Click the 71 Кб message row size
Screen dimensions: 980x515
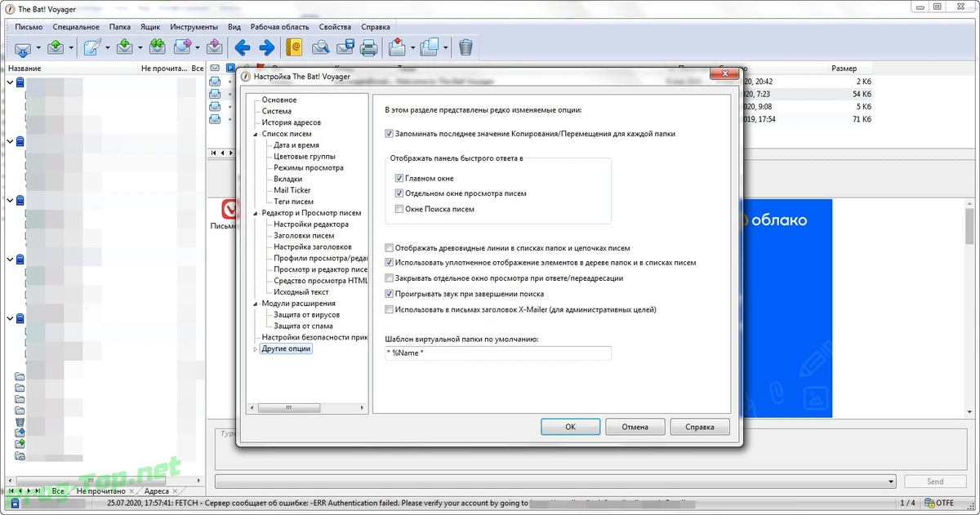coord(860,119)
